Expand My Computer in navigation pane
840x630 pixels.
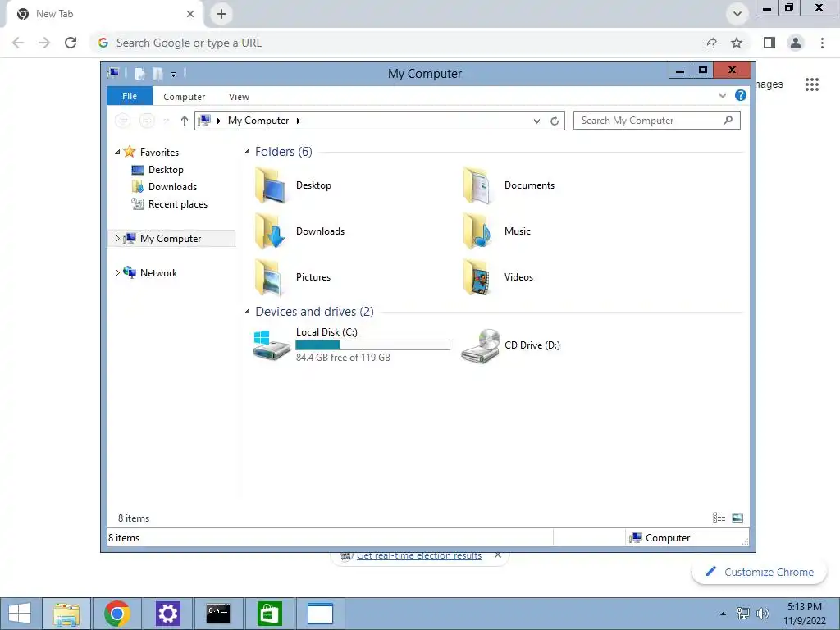pyautogui.click(x=117, y=239)
